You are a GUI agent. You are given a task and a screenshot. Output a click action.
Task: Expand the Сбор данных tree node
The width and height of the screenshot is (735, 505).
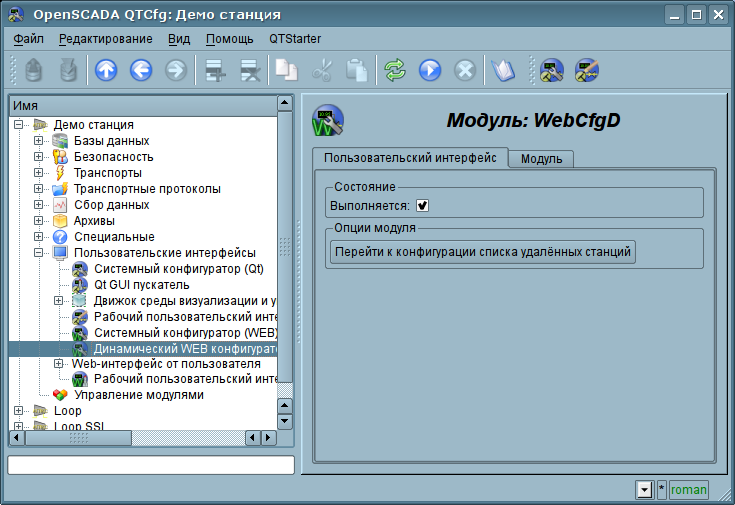(38, 204)
